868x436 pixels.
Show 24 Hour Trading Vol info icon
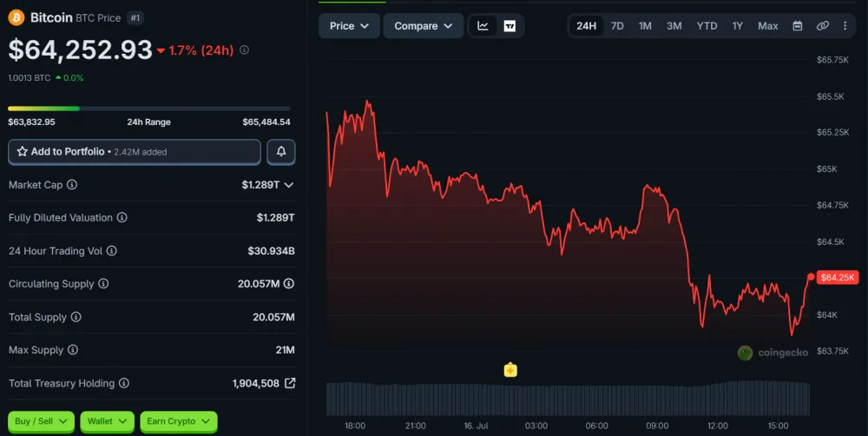[112, 251]
